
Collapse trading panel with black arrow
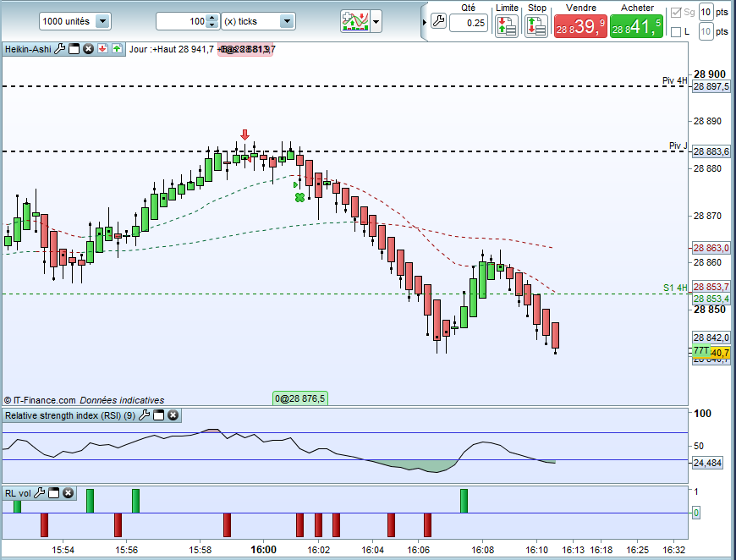[425, 22]
